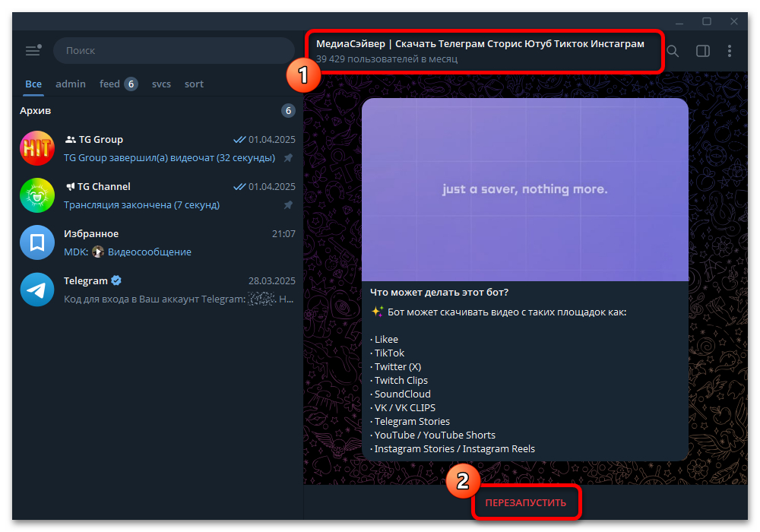
Task: Select the sort folder tab
Action: pos(194,84)
